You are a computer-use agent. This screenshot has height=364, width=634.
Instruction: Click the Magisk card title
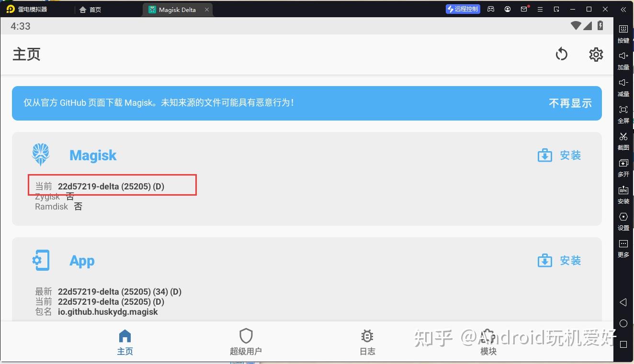93,155
